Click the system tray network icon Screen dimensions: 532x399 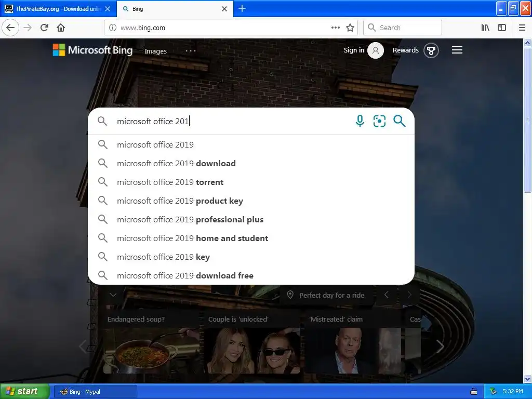point(493,392)
